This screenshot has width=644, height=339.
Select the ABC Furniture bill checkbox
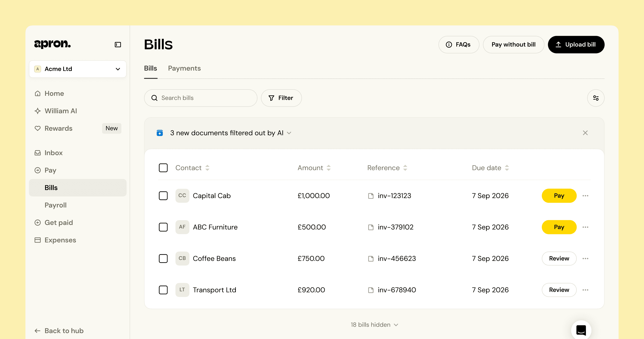click(x=163, y=227)
